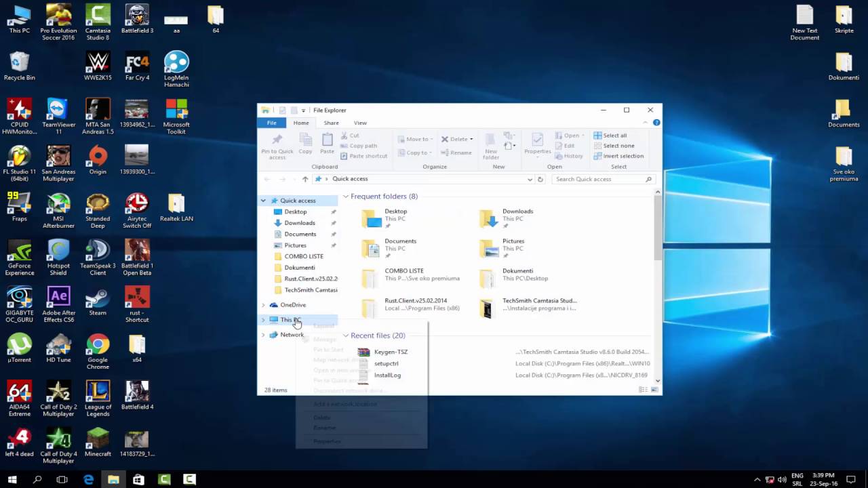This screenshot has width=868, height=488.
Task: Collapse the Frequent folders section
Action: click(x=345, y=197)
